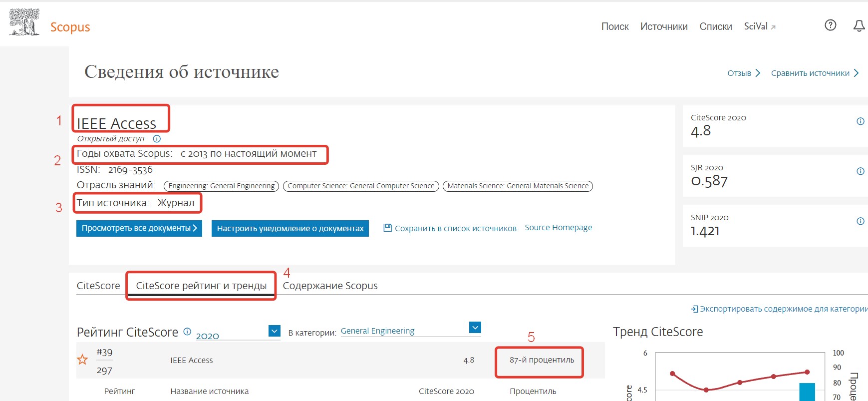Open SciVal external link in navigation
Image resolution: width=868 pixels, height=401 pixels.
[x=760, y=26]
